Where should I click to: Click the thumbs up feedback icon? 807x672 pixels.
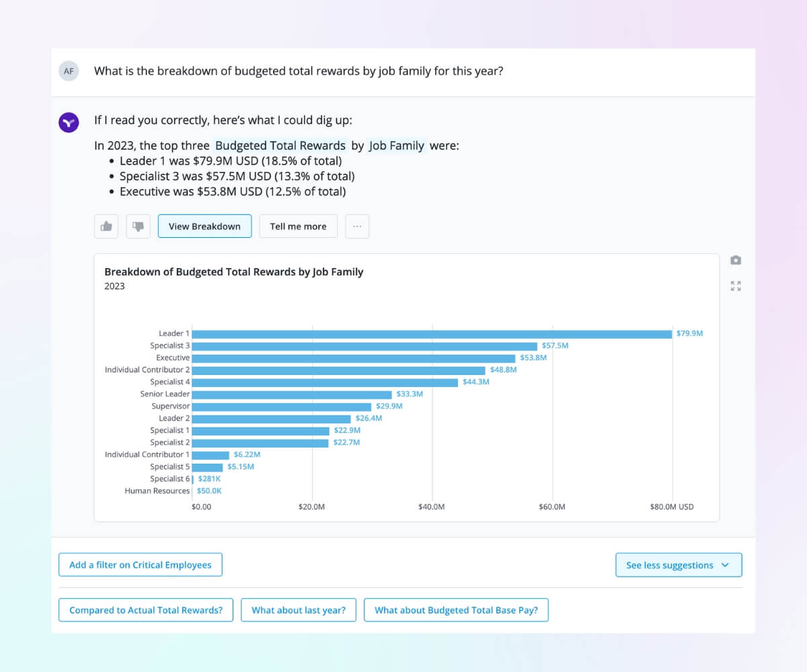click(x=106, y=226)
